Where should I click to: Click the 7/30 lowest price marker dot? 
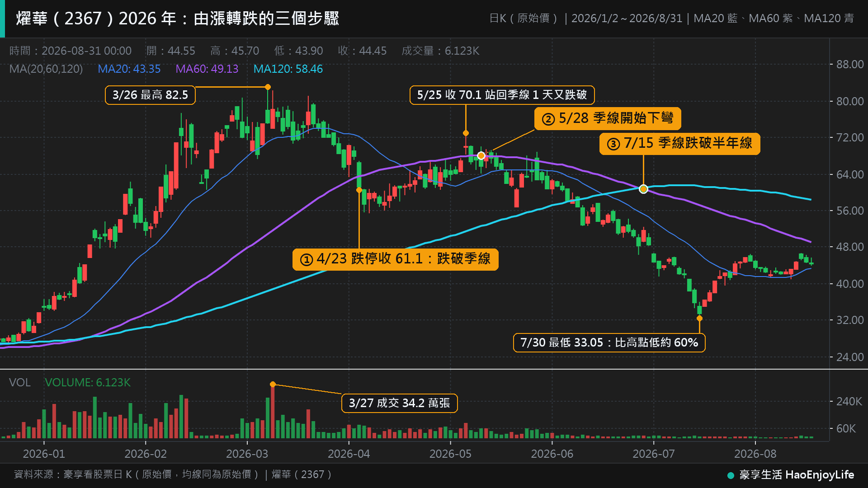(x=699, y=318)
